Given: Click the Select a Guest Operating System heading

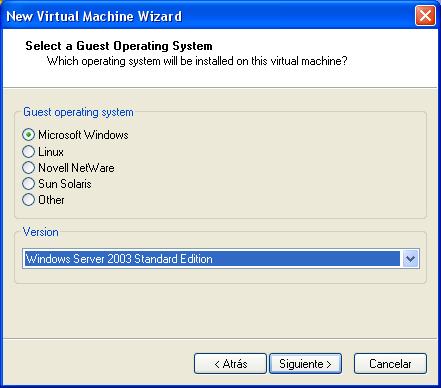Looking at the screenshot, I should click(119, 46).
